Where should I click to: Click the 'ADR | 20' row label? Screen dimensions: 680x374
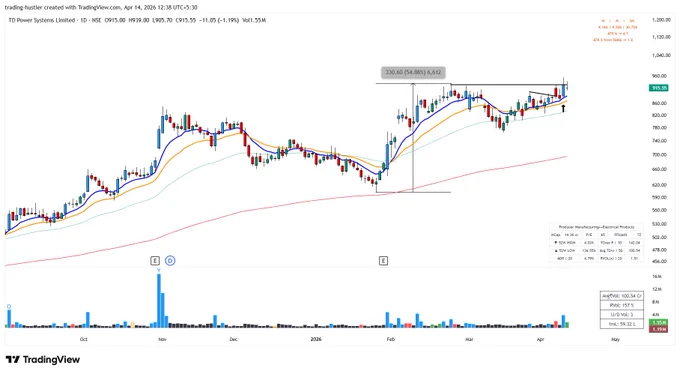point(564,258)
